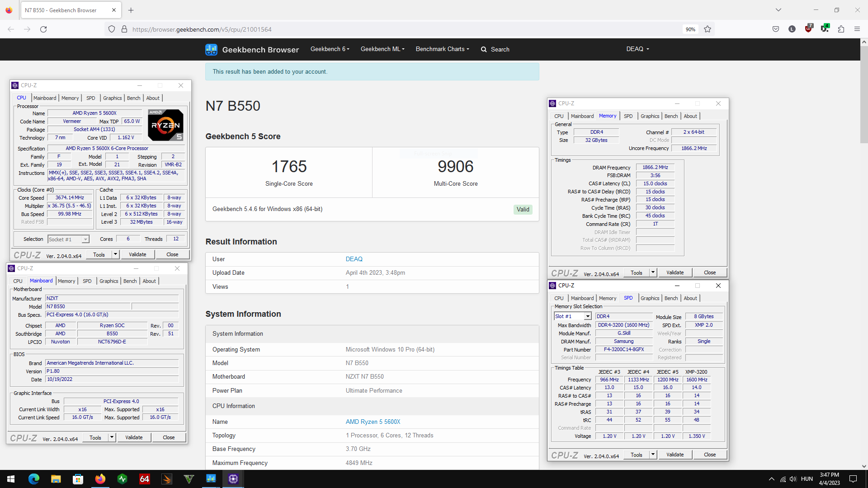Open Microsoft Store from taskbar
Screen dimensions: 868x488
pos(78,479)
